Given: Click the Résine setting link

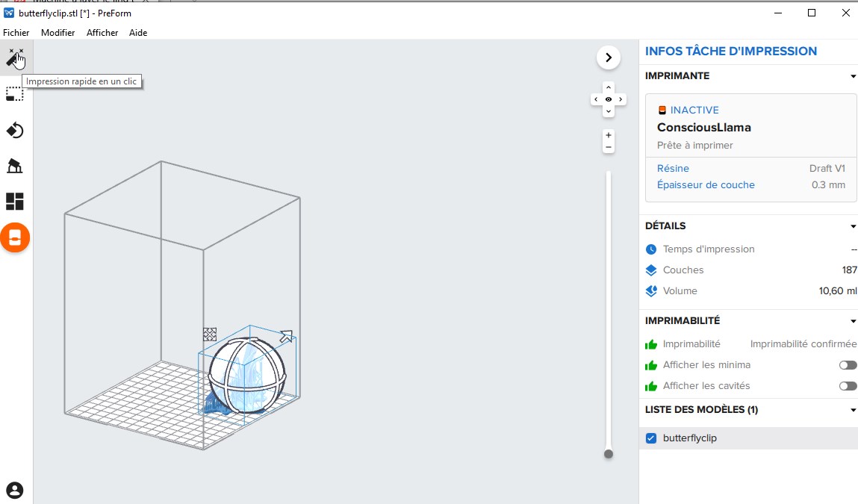Looking at the screenshot, I should click(x=673, y=169).
